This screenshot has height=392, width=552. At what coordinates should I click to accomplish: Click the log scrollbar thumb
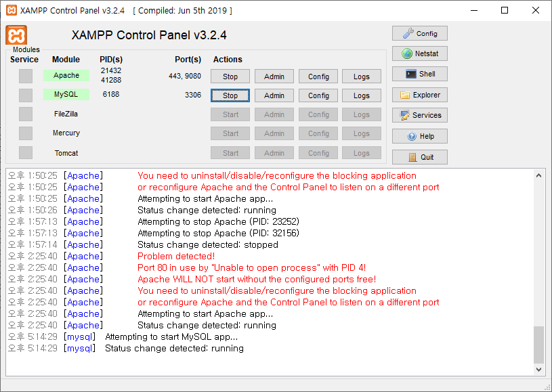pos(538,345)
